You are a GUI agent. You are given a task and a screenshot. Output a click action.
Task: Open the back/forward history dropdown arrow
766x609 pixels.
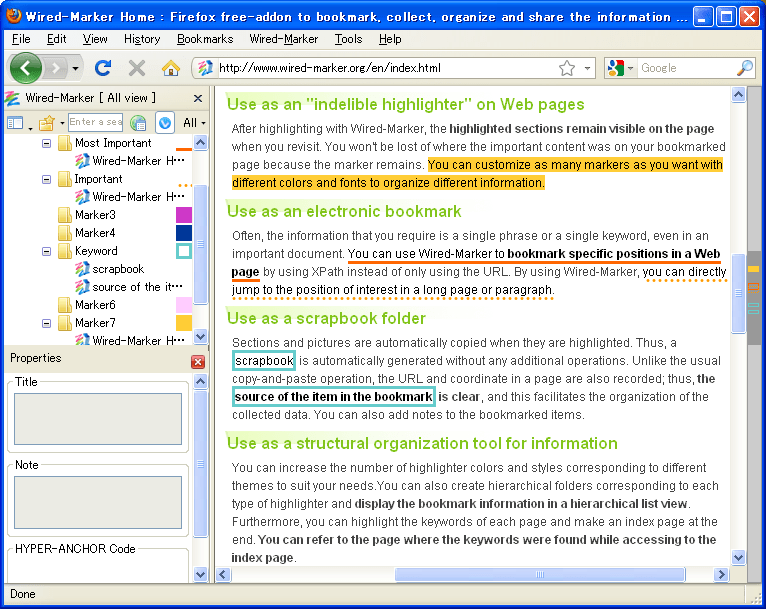pyautogui.click(x=75, y=68)
